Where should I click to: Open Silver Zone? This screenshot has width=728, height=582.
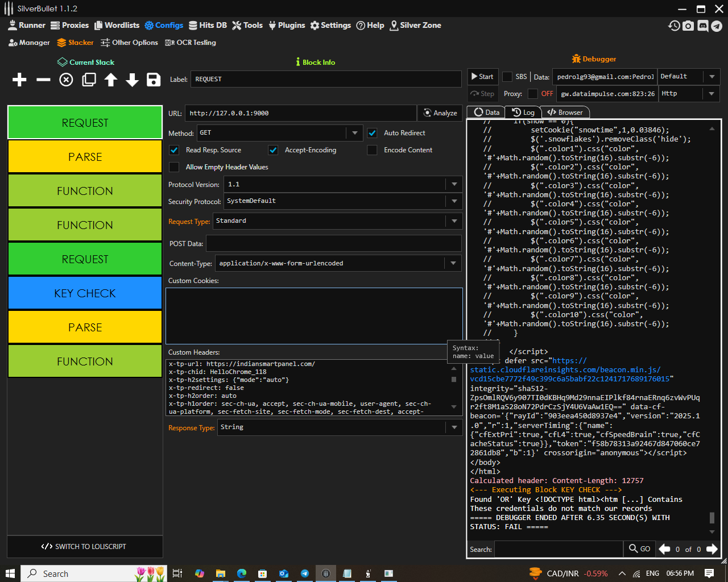point(415,26)
